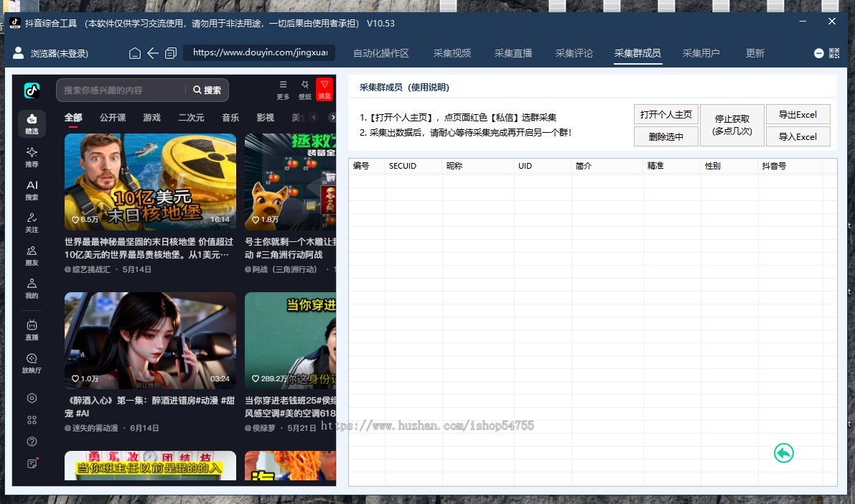Open the QR code icon
855x504 pixels.
[834, 53]
